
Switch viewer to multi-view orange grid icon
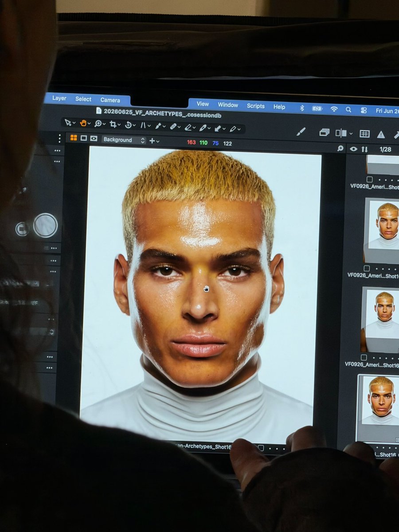74,138
